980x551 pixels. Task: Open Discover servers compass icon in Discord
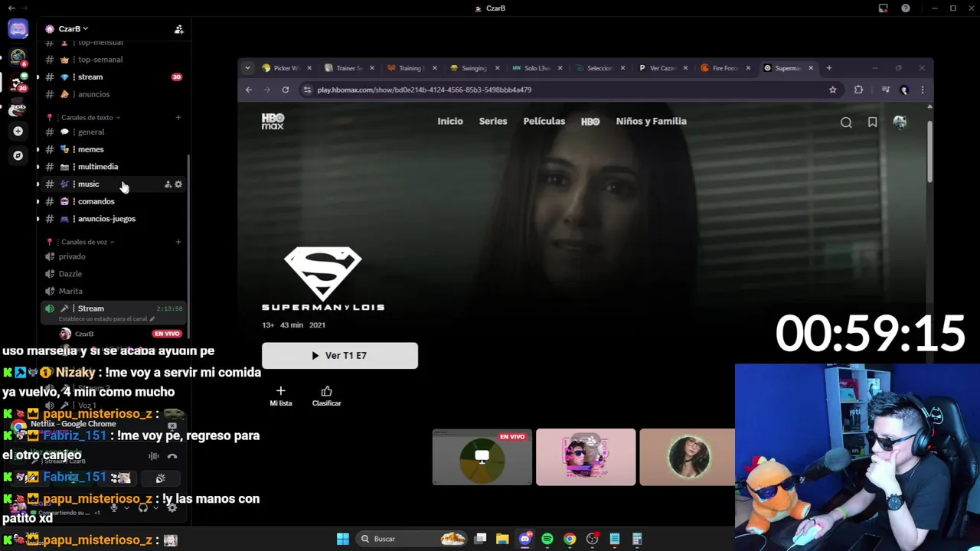pyautogui.click(x=18, y=155)
